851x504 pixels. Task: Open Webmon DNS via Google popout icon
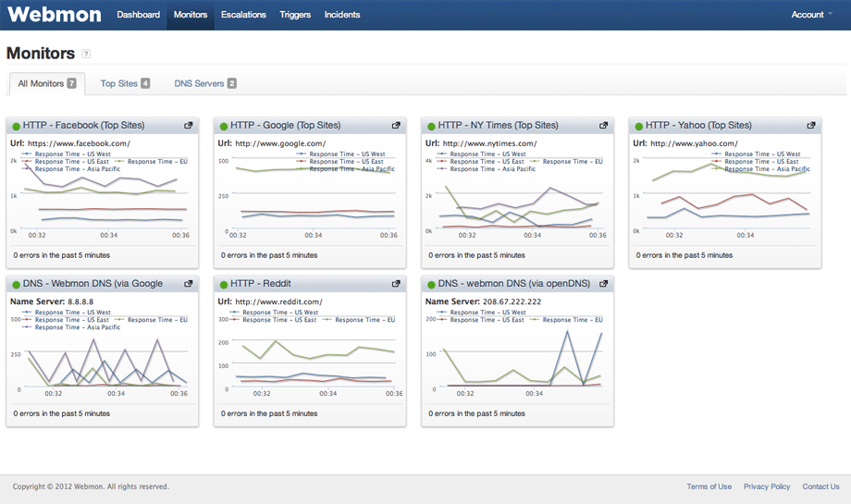189,284
